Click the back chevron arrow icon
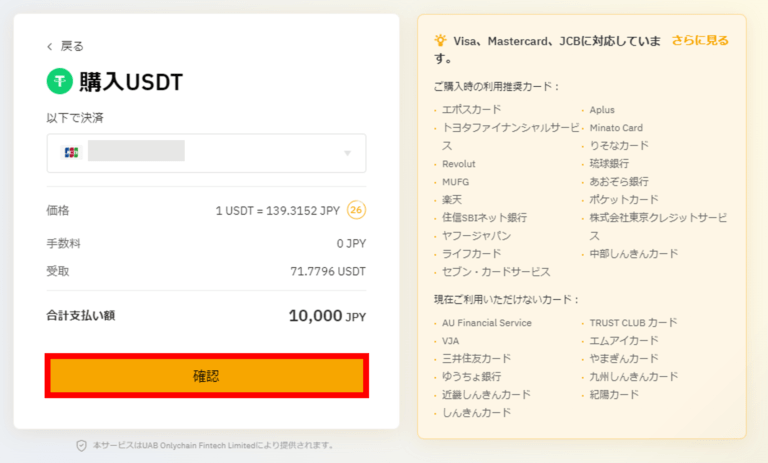 (x=49, y=47)
